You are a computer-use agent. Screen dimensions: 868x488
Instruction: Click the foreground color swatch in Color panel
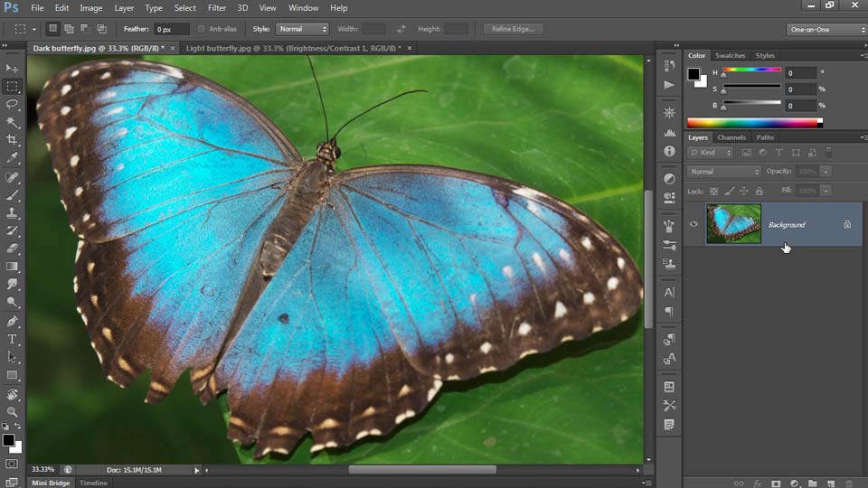pyautogui.click(x=693, y=74)
